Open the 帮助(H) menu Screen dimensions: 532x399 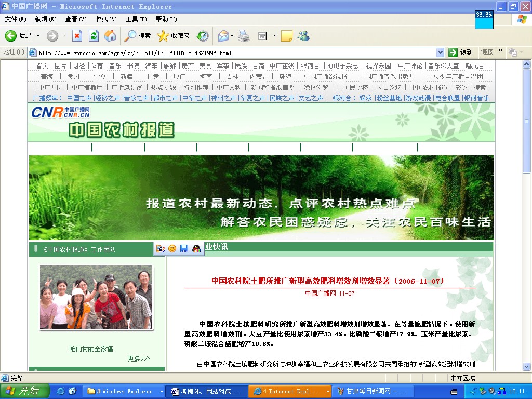point(166,19)
